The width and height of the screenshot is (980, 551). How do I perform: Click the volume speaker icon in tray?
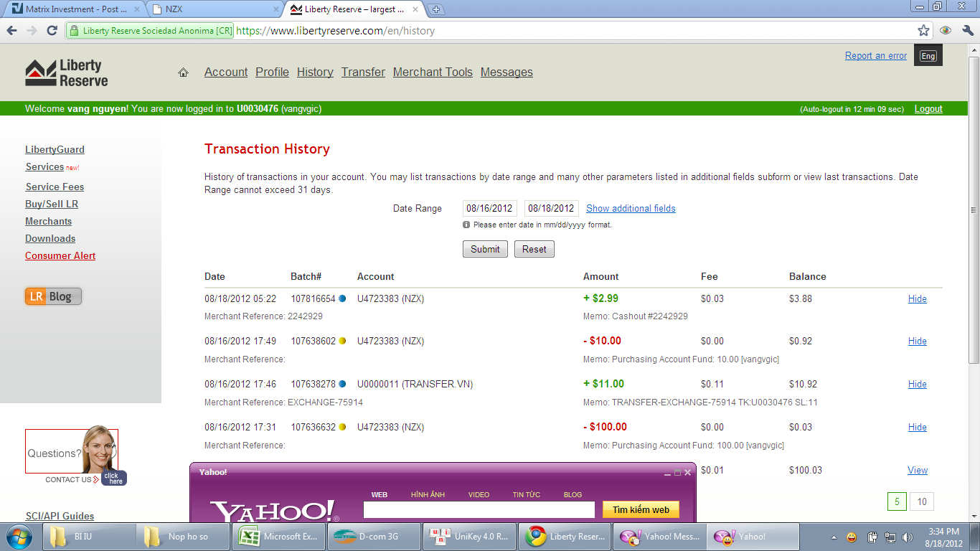(908, 537)
